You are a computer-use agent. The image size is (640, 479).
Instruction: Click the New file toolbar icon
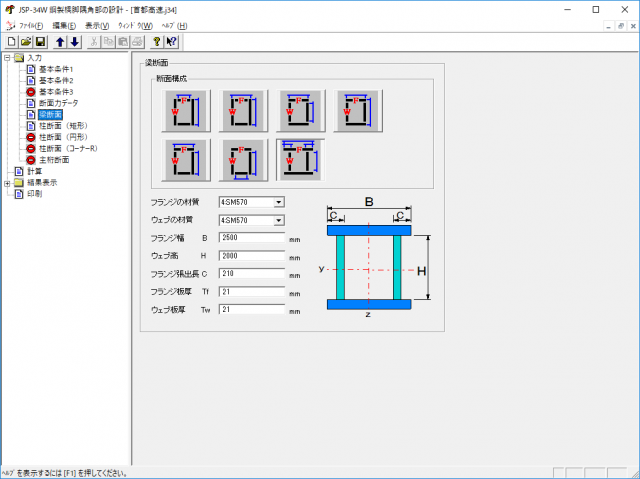coord(11,42)
